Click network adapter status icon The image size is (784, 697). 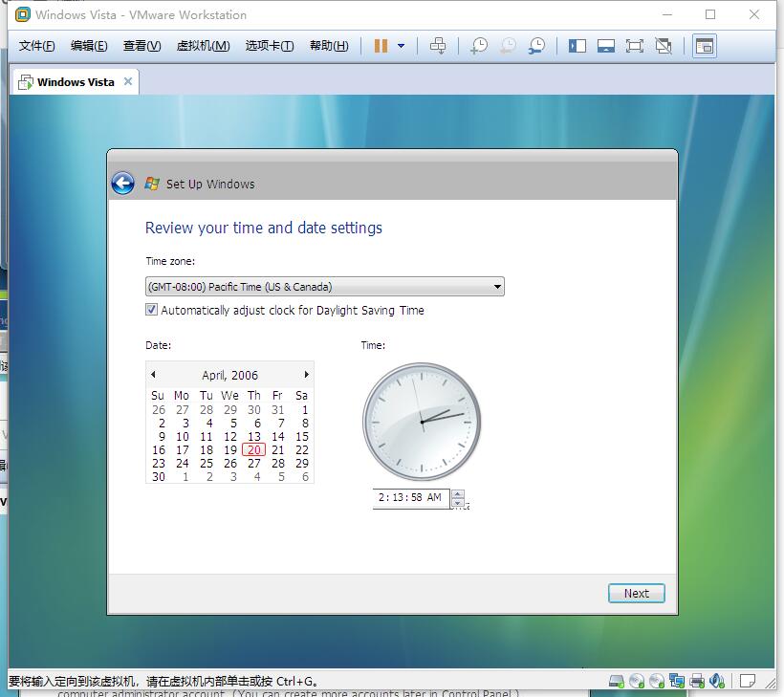click(677, 681)
